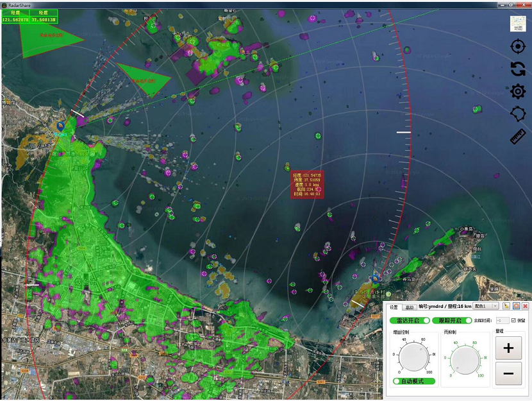Decrease range with the minus button
The image size is (532, 401).
(x=508, y=373)
